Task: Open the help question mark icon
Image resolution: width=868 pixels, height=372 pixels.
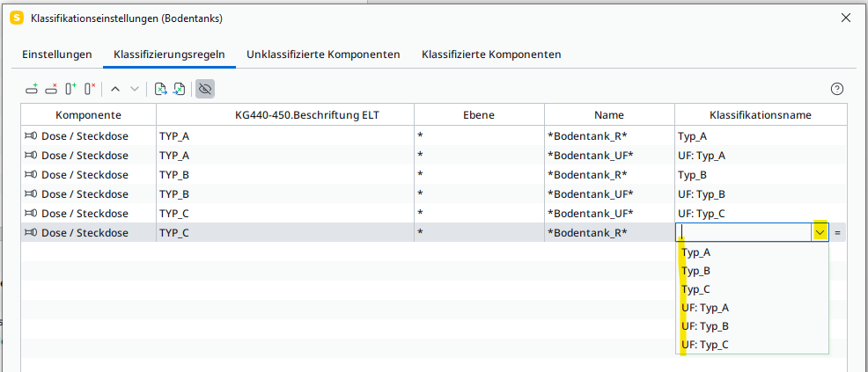Action: pos(837,89)
